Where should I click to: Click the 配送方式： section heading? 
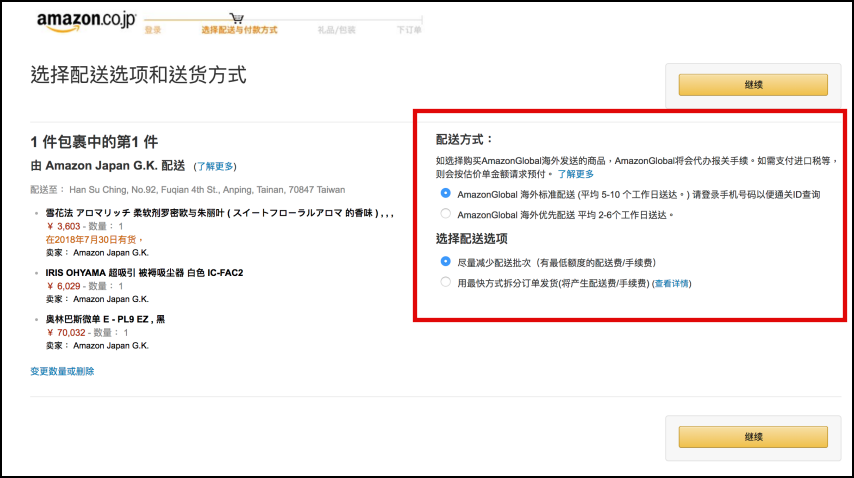click(464, 139)
